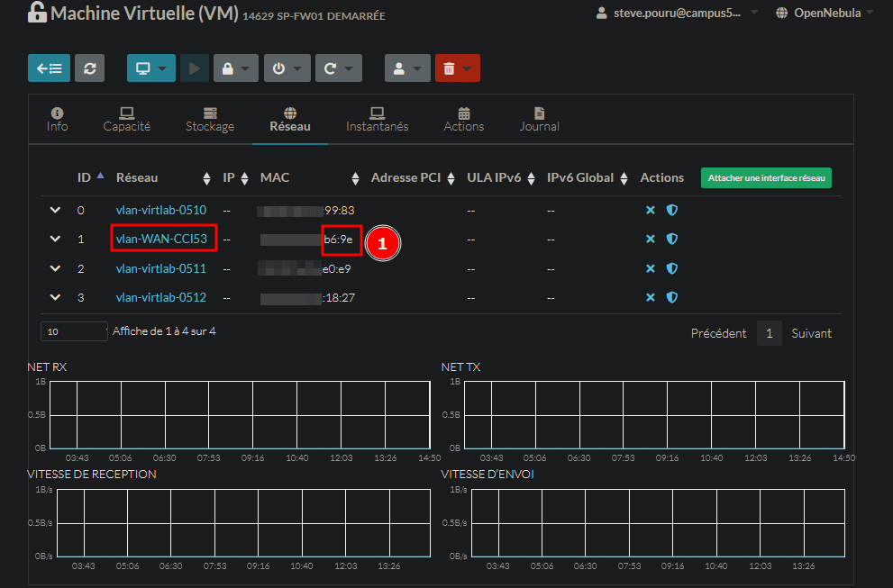Click the back to VM list button

point(49,68)
